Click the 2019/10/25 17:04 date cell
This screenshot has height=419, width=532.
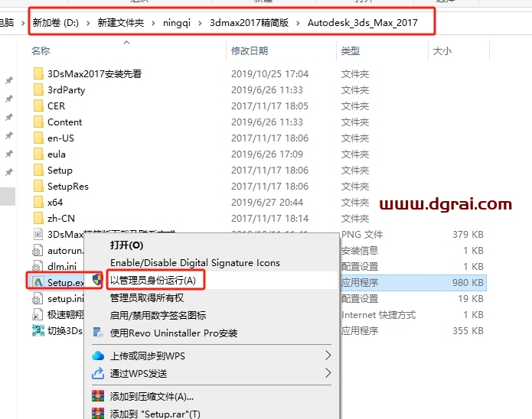coord(269,74)
